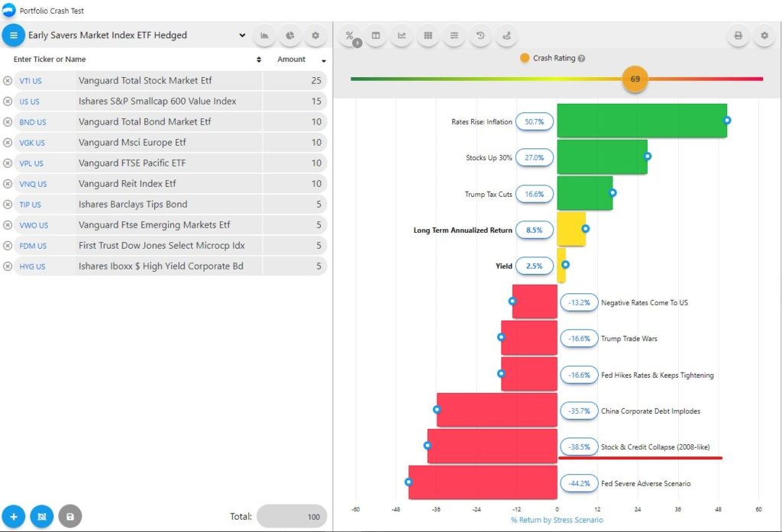The width and height of the screenshot is (782, 532).
Task: Open the line chart view icon
Action: (x=402, y=35)
